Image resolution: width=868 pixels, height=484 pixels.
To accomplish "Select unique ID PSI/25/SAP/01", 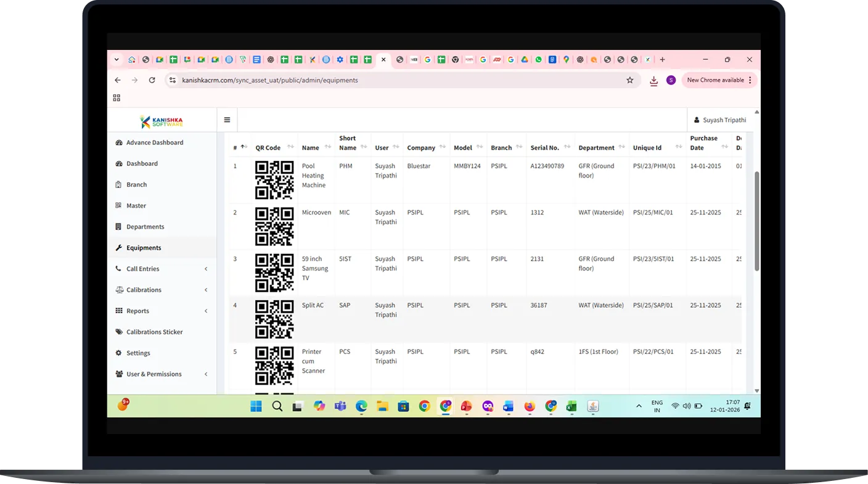I will coord(653,305).
